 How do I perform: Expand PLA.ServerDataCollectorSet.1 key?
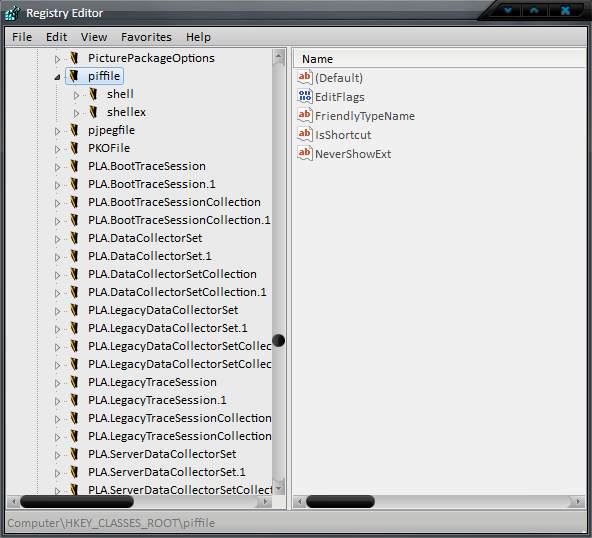coord(57,473)
